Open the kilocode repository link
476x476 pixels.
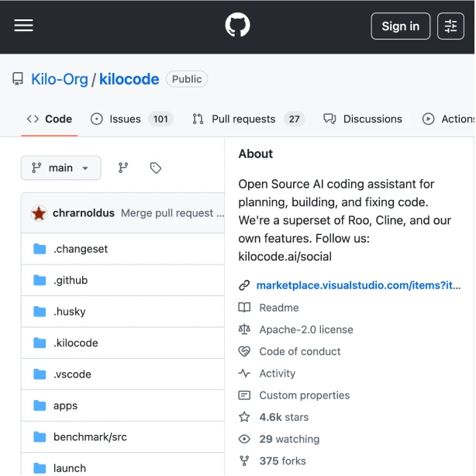tap(129, 79)
